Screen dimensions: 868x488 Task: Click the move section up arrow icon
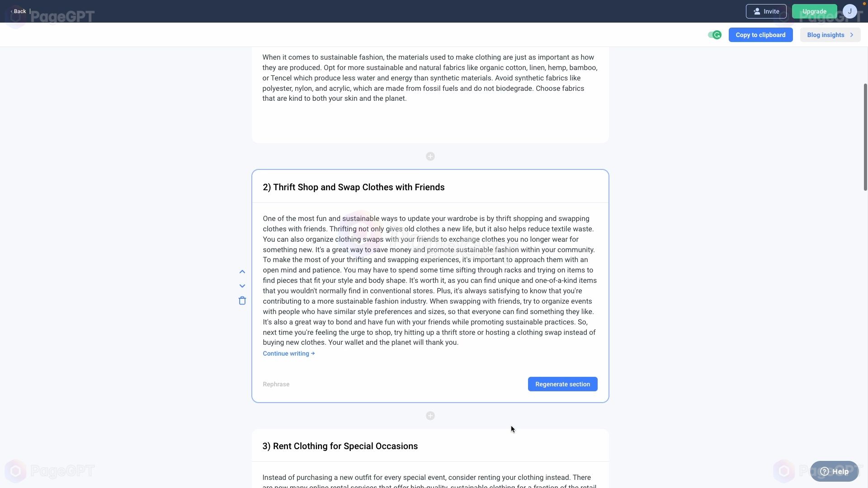242,272
